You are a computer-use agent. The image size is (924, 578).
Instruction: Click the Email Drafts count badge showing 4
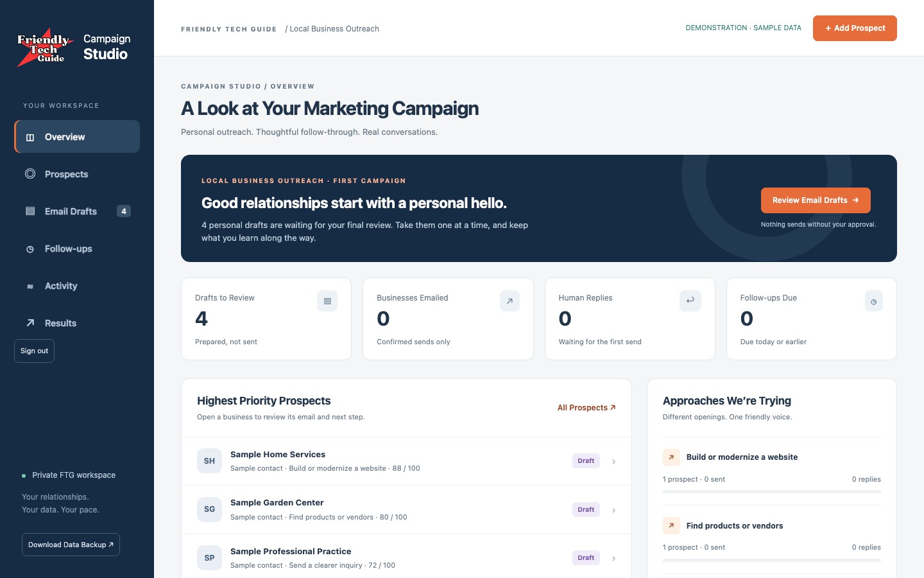(x=124, y=211)
